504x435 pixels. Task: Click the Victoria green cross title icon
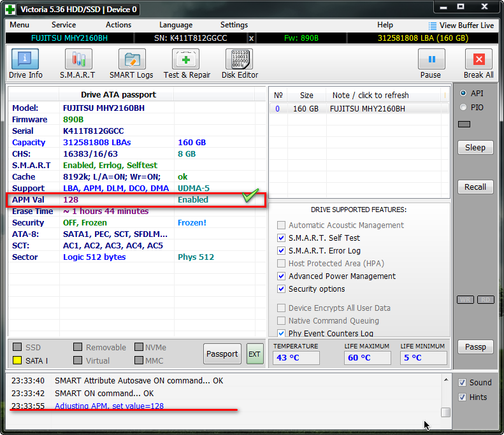pyautogui.click(x=10, y=10)
